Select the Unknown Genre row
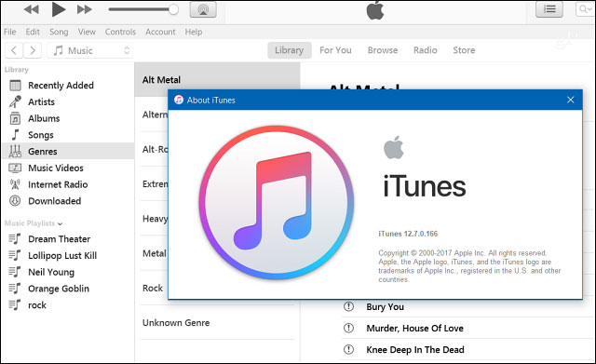Image resolution: width=596 pixels, height=364 pixels. [x=217, y=323]
